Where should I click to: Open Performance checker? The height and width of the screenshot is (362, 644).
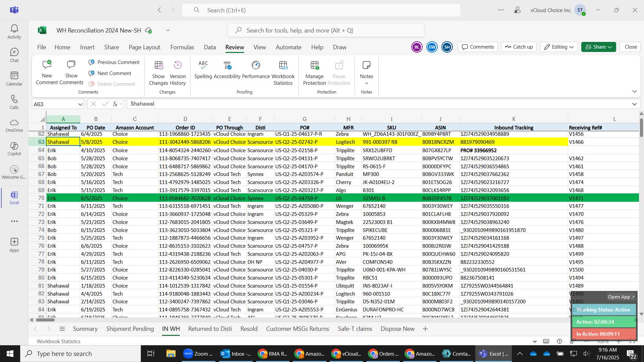pyautogui.click(x=256, y=70)
